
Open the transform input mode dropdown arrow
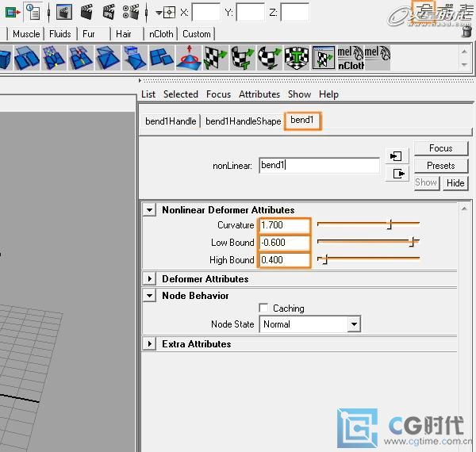159,13
